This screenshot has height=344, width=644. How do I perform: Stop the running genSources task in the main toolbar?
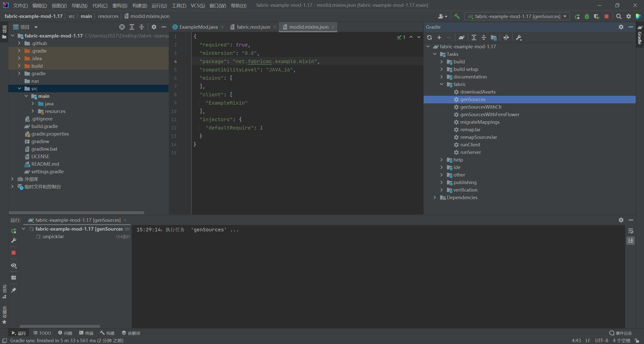click(607, 16)
